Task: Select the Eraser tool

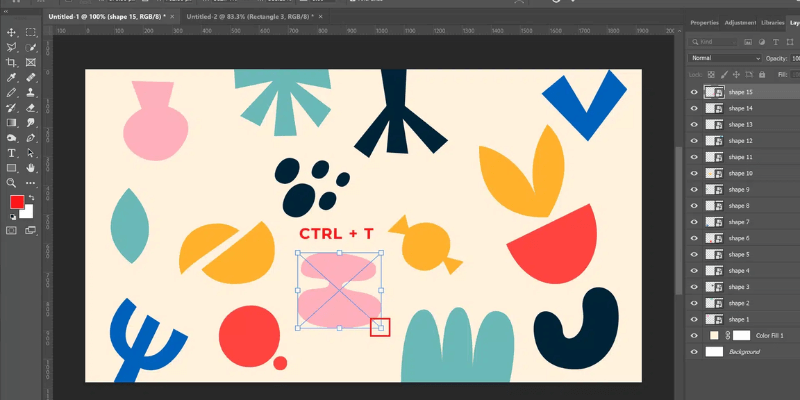Action: pyautogui.click(x=31, y=107)
